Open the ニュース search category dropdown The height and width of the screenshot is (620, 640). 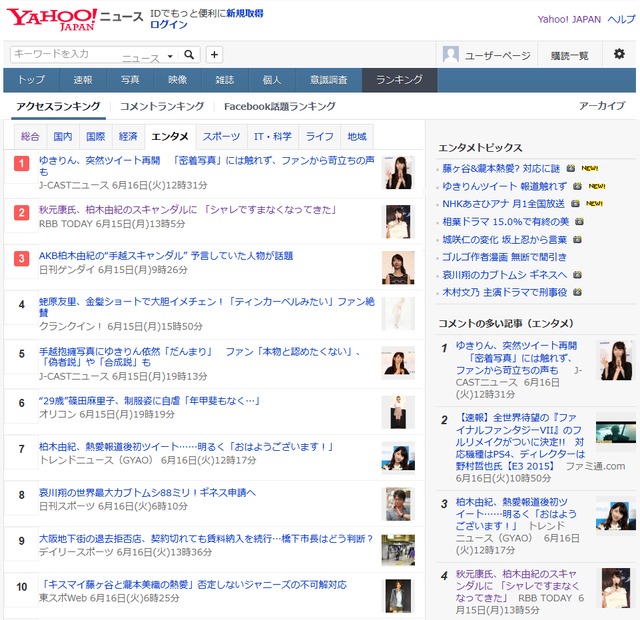click(x=148, y=57)
